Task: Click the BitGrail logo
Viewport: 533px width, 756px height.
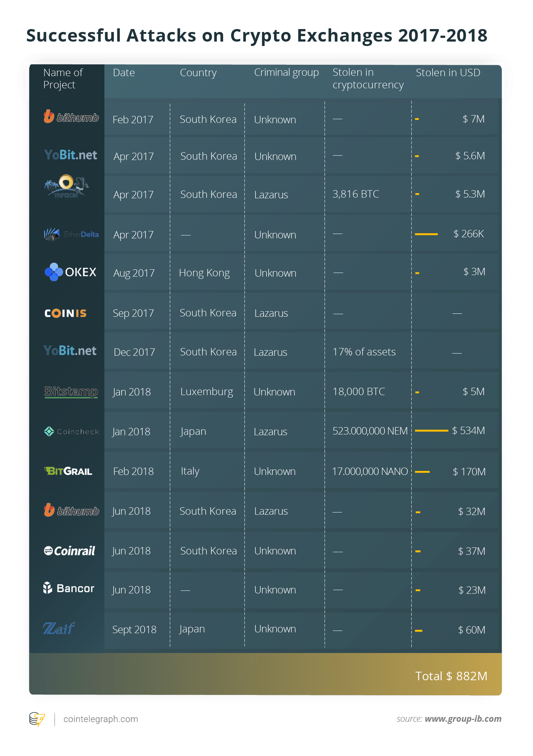Action: (68, 471)
